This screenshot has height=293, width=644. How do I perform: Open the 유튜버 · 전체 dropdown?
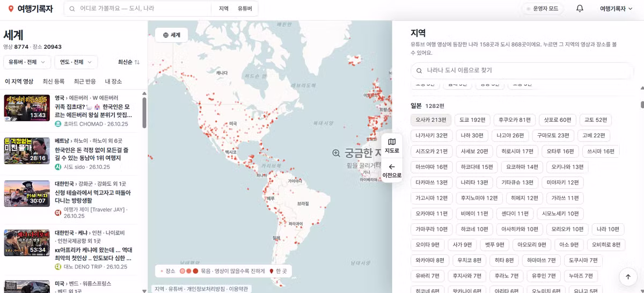point(27,62)
